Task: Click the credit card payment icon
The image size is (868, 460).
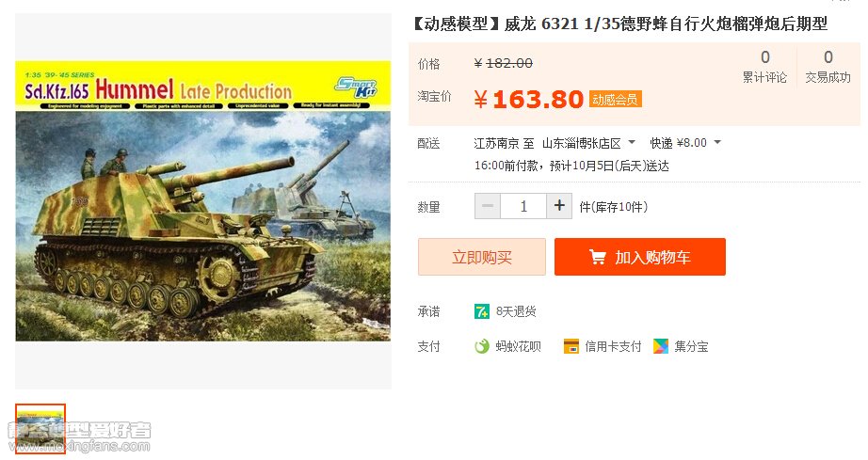Action: pos(571,347)
